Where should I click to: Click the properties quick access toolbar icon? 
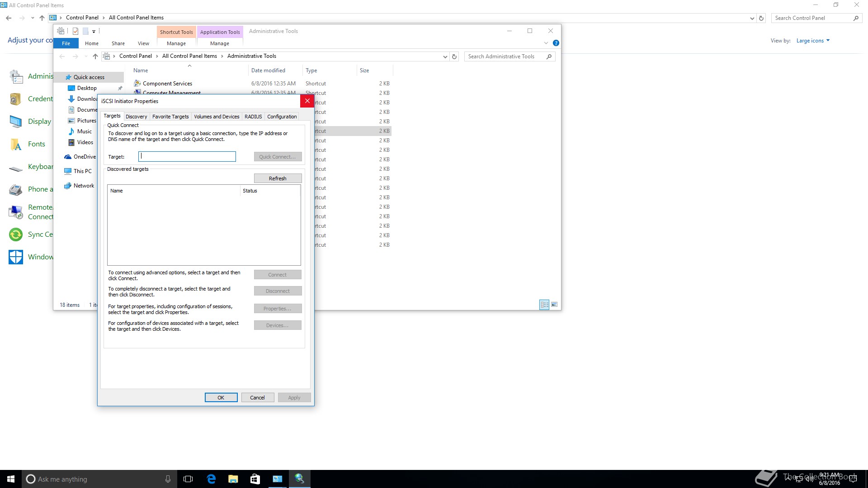[75, 31]
